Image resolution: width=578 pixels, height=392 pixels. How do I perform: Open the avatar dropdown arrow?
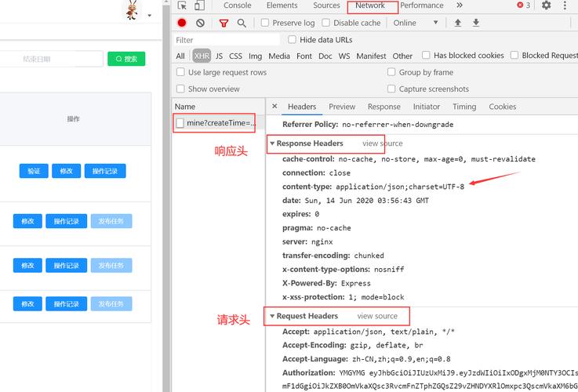[149, 16]
